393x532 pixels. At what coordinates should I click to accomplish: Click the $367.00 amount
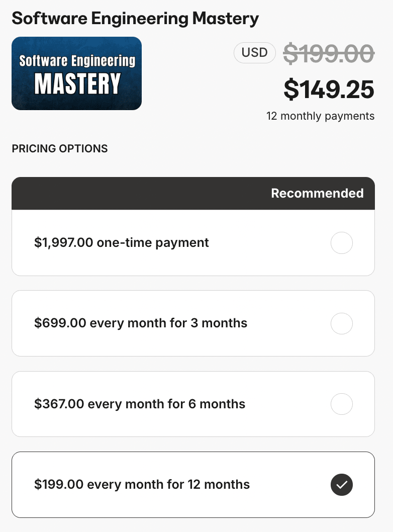[x=59, y=404]
